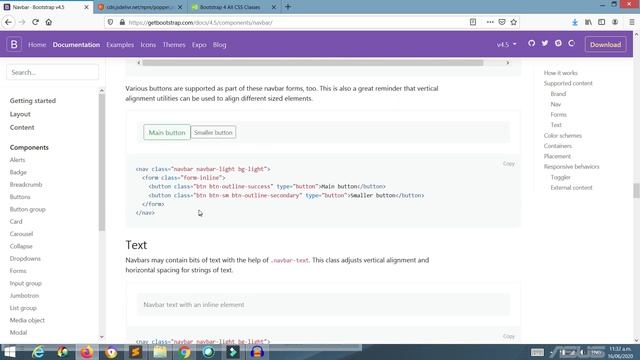
Task: Expand Layout sidebar section
Action: tap(20, 114)
